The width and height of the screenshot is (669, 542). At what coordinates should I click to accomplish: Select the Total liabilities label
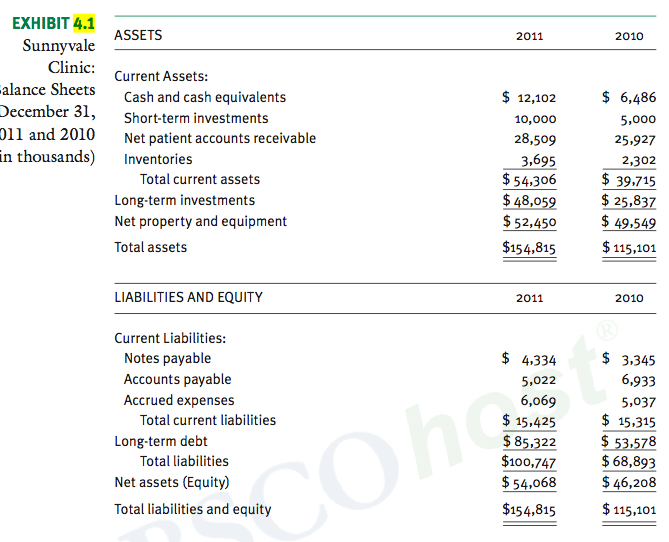[x=184, y=461]
